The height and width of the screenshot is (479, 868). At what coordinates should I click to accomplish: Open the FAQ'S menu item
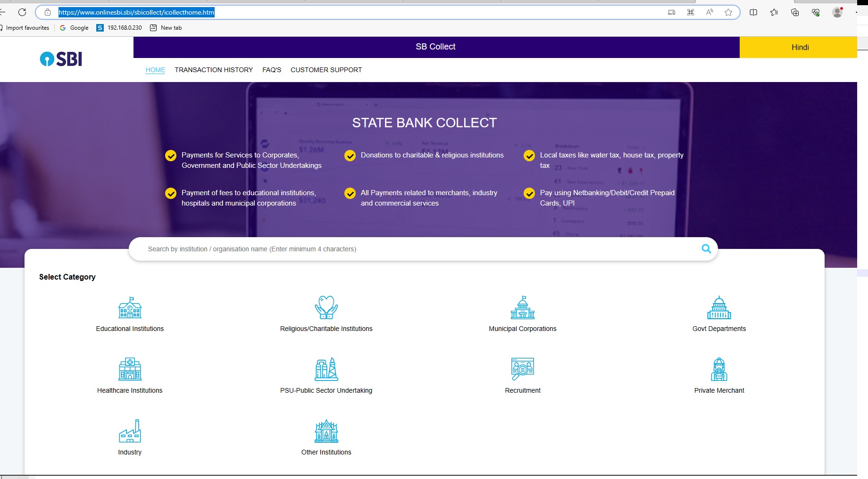(x=272, y=70)
